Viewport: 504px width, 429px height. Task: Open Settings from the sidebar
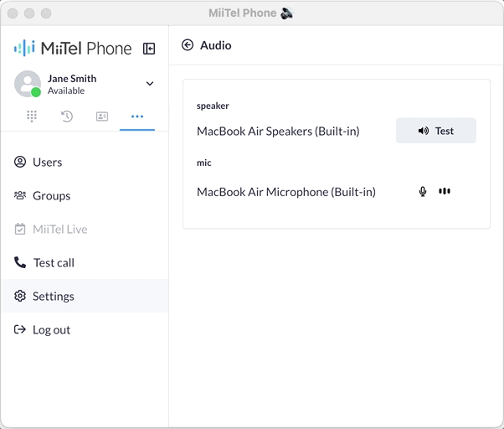pyautogui.click(x=53, y=297)
